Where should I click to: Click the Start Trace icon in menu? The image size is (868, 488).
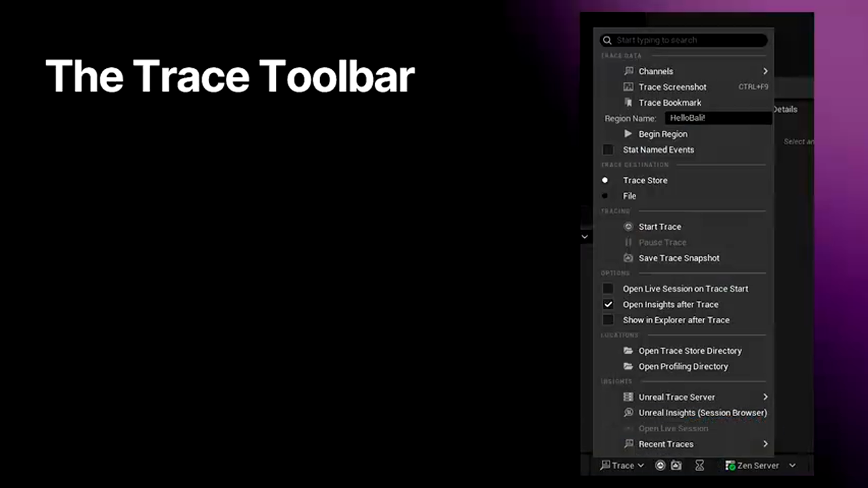[x=629, y=227]
